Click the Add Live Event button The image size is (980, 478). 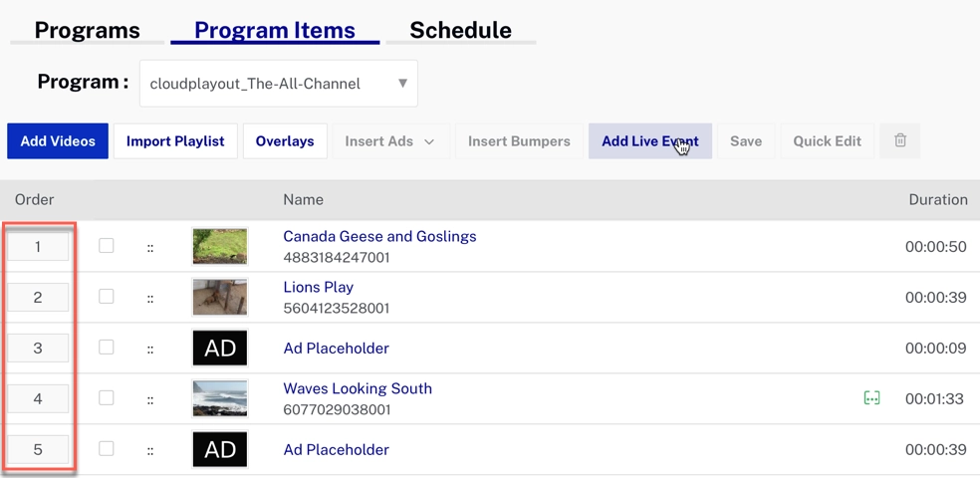point(649,141)
